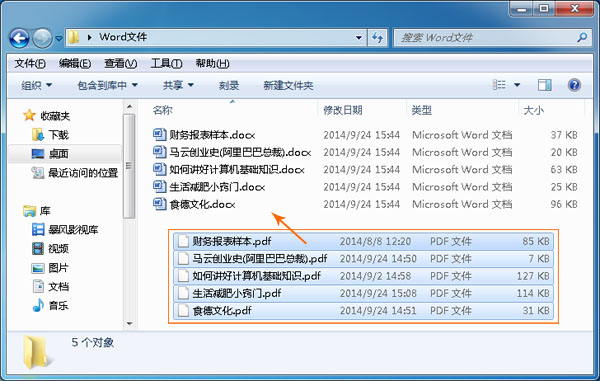The width and height of the screenshot is (600, 381).
Task: Click the 音乐 note icon
Action: [38, 305]
